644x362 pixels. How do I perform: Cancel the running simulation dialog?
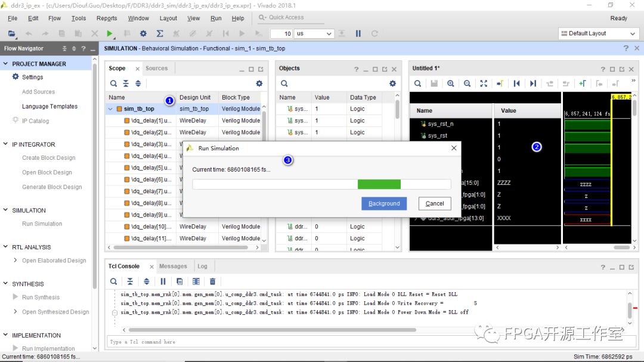435,203
